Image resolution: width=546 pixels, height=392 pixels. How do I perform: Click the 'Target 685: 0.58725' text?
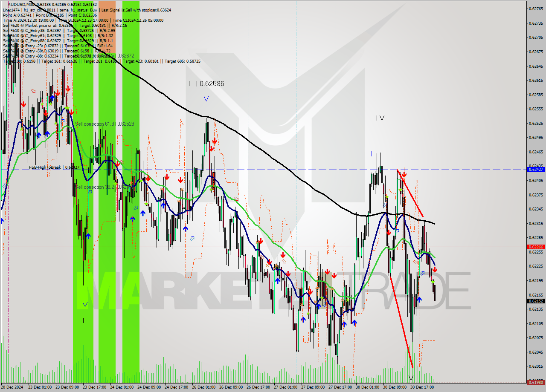click(183, 61)
